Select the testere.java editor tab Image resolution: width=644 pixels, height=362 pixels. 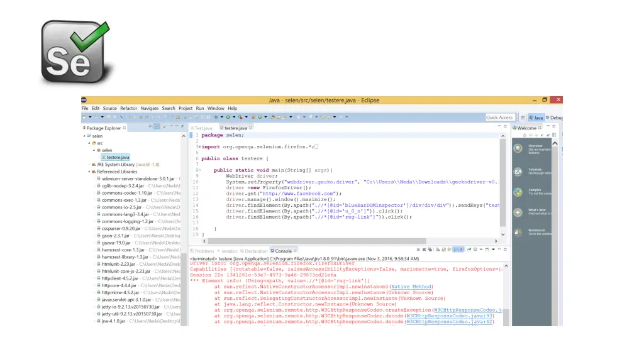coord(235,128)
